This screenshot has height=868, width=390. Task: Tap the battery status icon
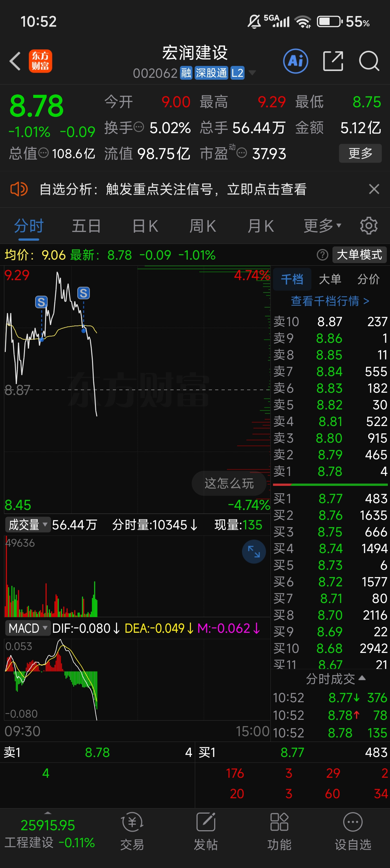pos(330,21)
